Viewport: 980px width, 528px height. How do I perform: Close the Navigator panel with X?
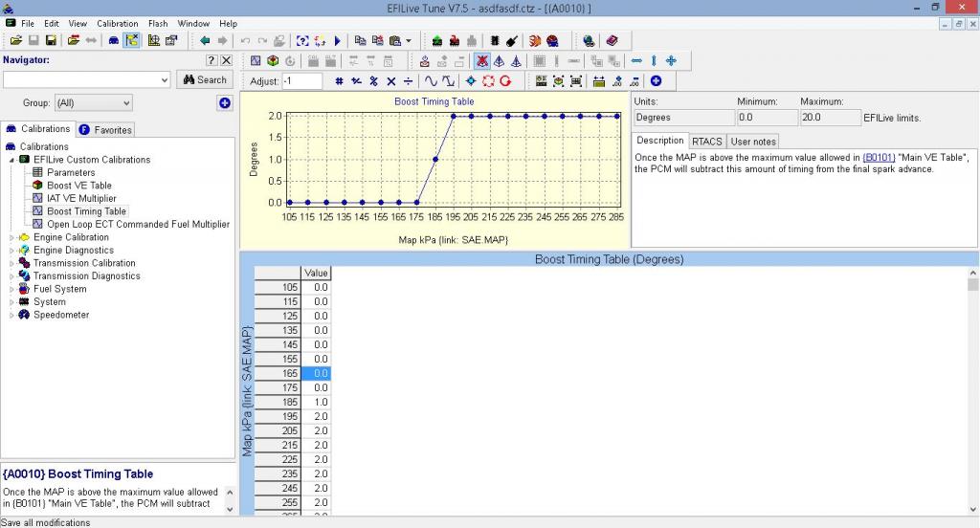(226, 60)
